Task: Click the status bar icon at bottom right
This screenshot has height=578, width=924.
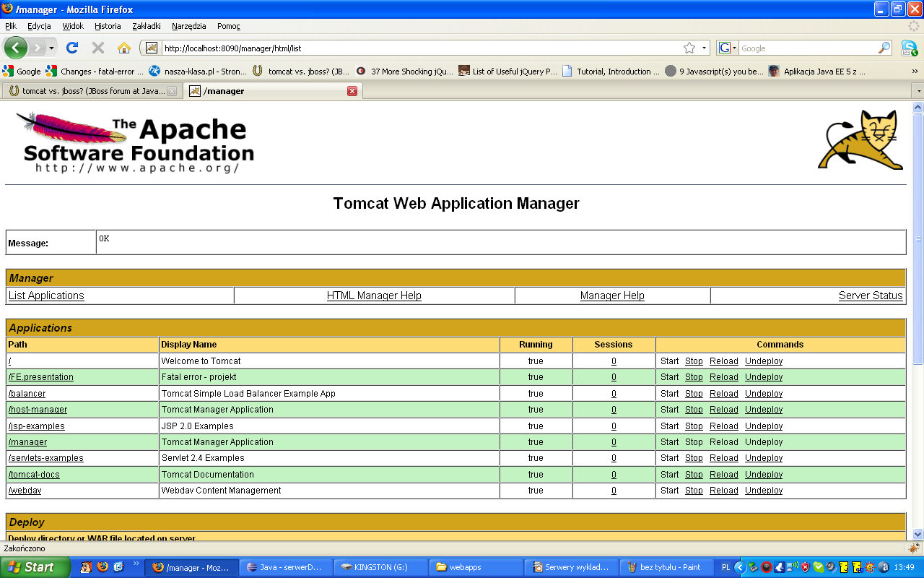Action: [x=915, y=548]
